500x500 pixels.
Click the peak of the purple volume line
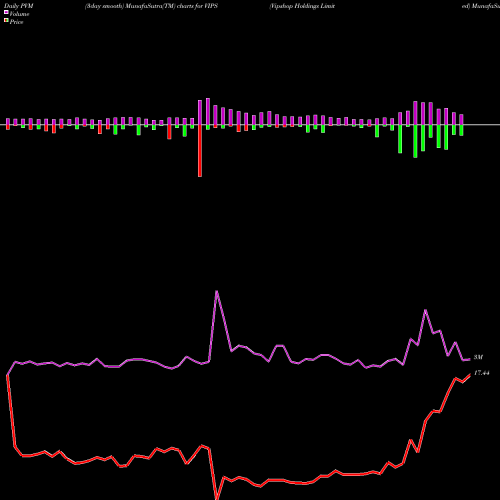pyautogui.click(x=217, y=291)
